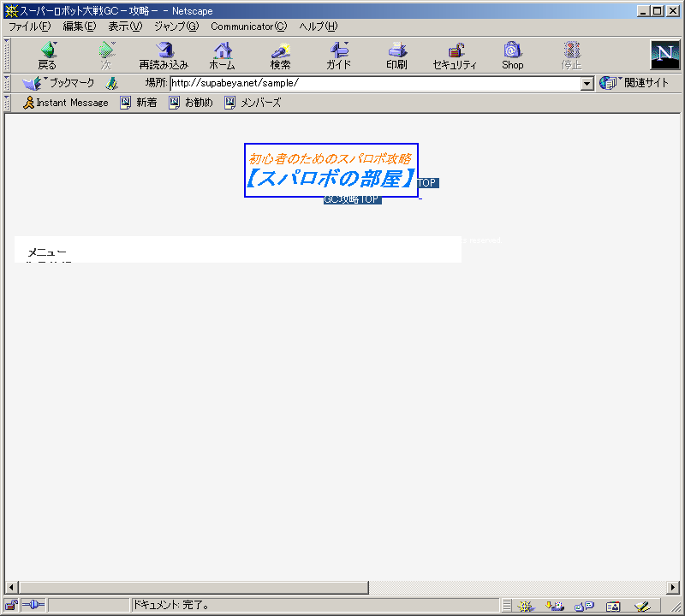Click the horizontal scrollbar thumb
This screenshot has height=616, width=685.
tap(194, 588)
